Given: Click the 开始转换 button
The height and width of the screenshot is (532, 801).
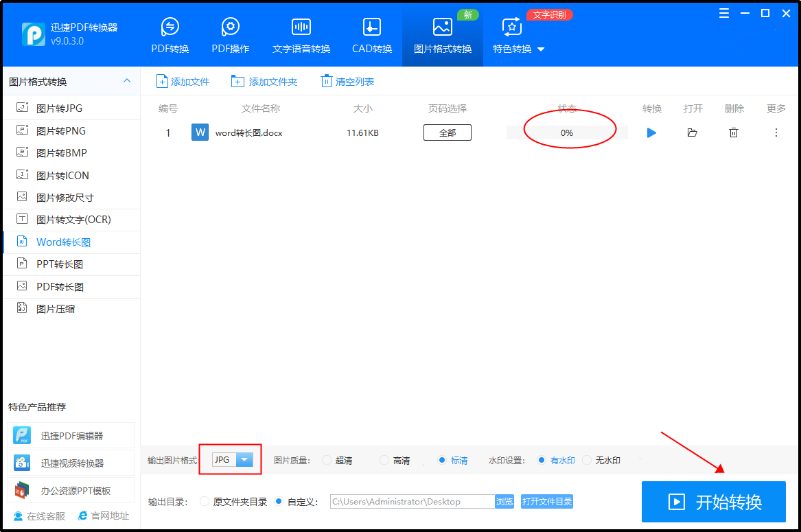Looking at the screenshot, I should click(714, 502).
